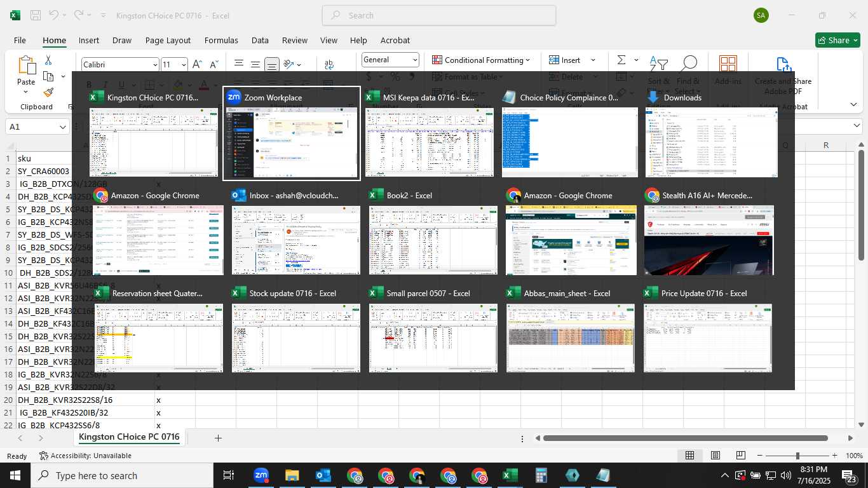This screenshot has height=488, width=868.
Task: Click the Copy icon in Clipboard group
Action: (x=48, y=76)
